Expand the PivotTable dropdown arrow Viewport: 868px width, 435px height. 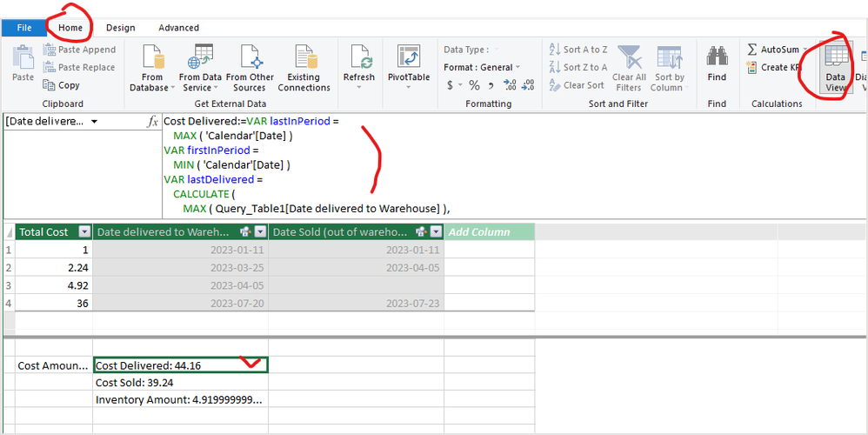tap(409, 88)
